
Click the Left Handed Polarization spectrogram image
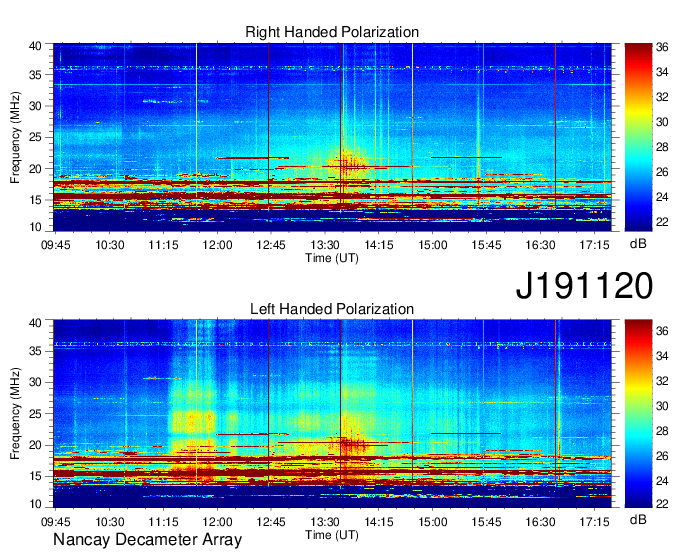coord(332,414)
